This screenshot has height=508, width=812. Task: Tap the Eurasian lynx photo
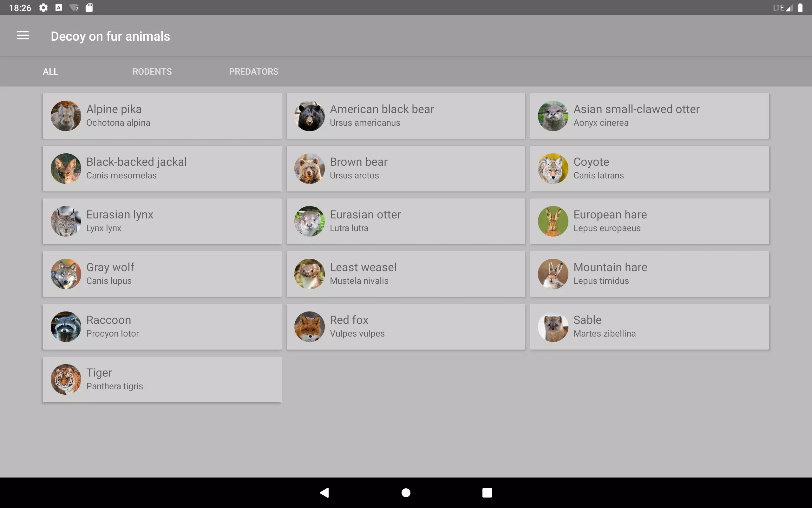[x=66, y=221]
